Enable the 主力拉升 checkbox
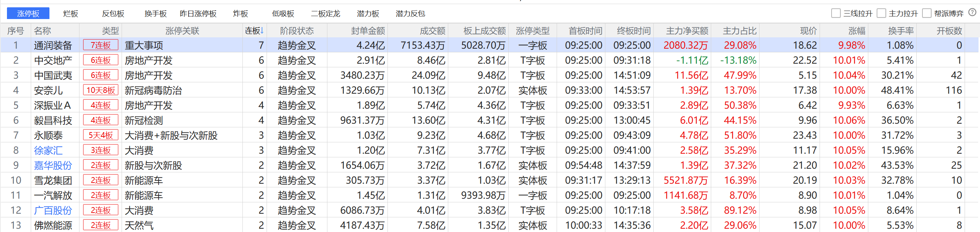Viewport: 980px width, 232px height. [881, 13]
